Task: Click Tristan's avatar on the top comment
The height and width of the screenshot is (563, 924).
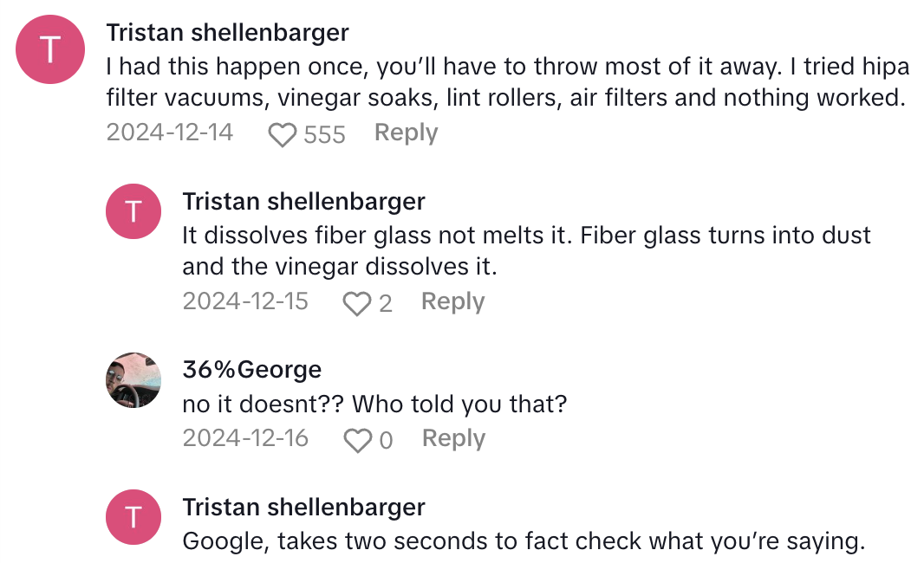Action: pos(50,50)
